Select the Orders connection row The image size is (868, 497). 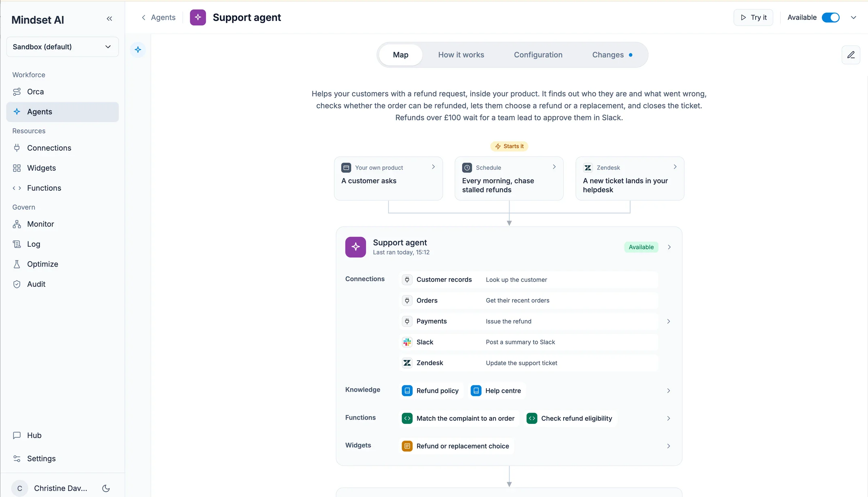529,301
